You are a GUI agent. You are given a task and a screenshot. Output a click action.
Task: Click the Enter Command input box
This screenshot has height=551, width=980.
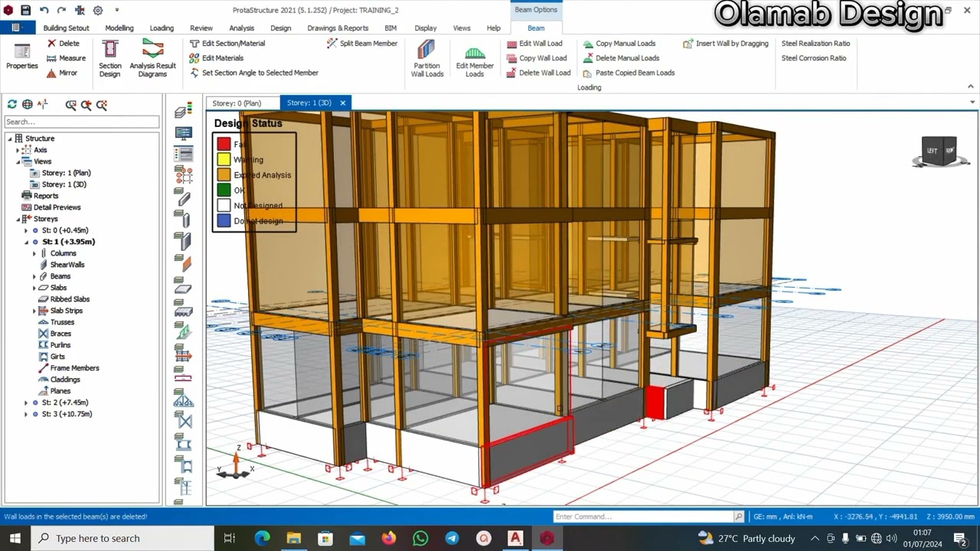pos(643,517)
